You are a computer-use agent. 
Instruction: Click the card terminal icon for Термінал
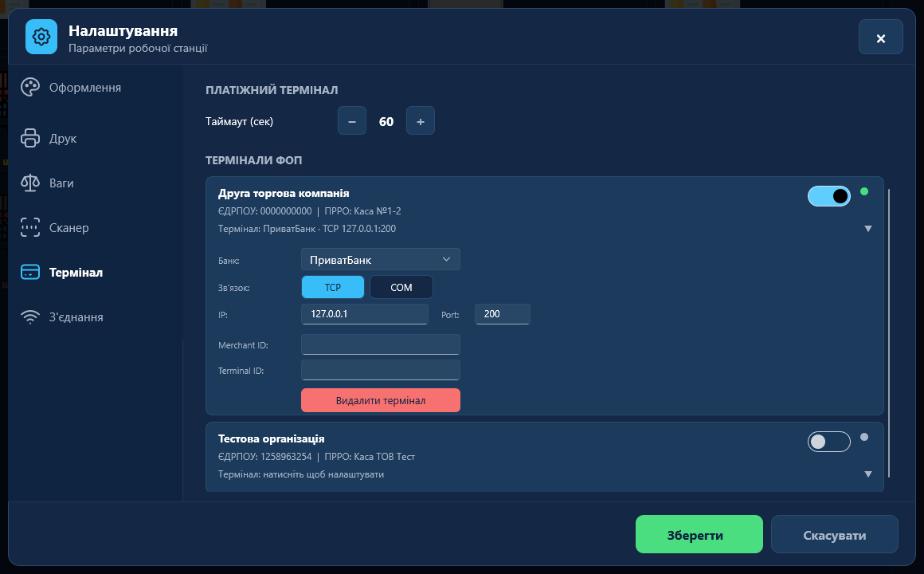[x=30, y=272]
